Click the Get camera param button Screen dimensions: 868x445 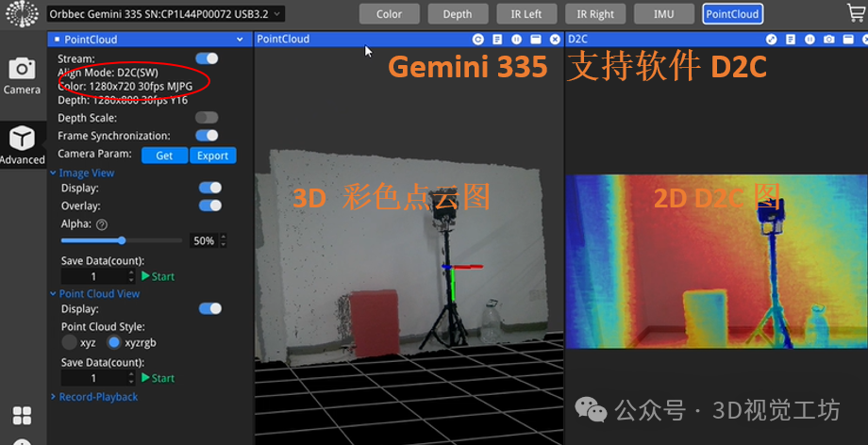point(164,156)
